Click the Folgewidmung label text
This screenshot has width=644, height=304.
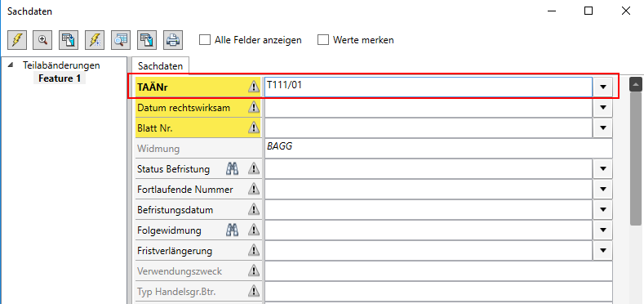pos(169,230)
